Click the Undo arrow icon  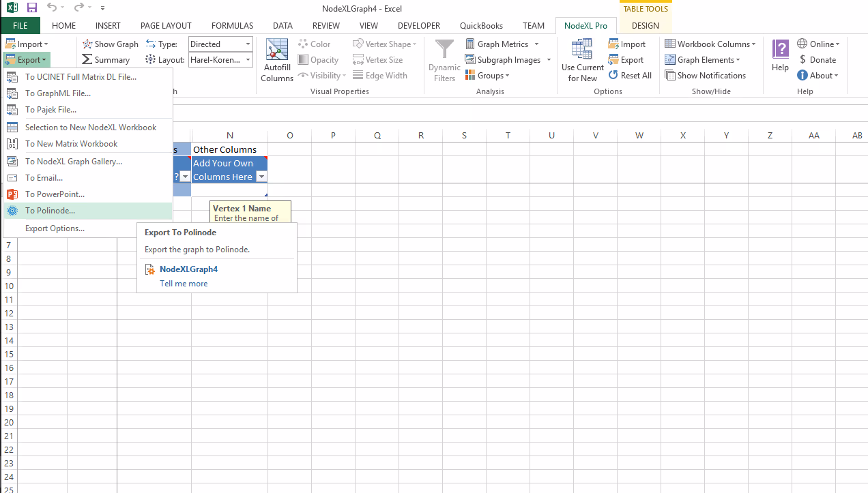[x=53, y=8]
